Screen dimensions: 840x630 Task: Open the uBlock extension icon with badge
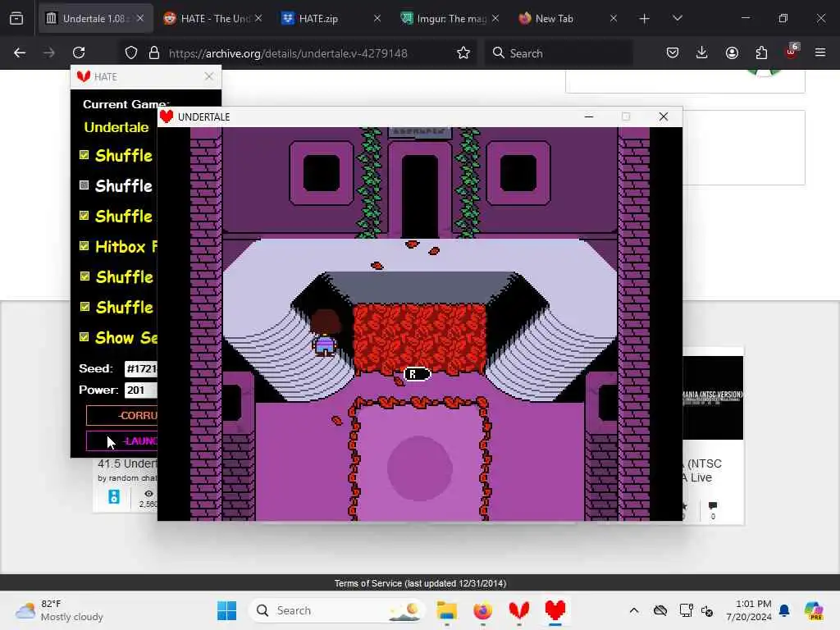point(792,52)
